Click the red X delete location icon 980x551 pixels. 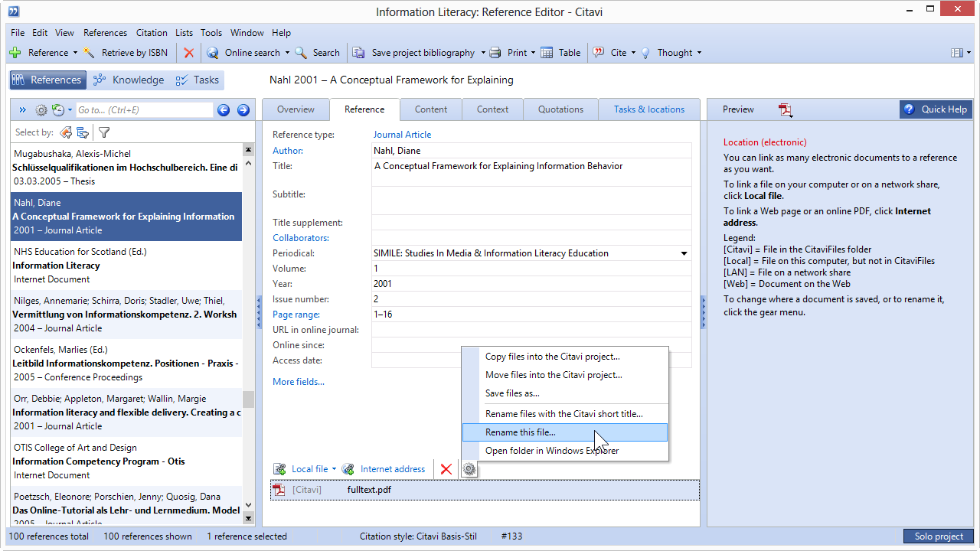[x=446, y=469]
